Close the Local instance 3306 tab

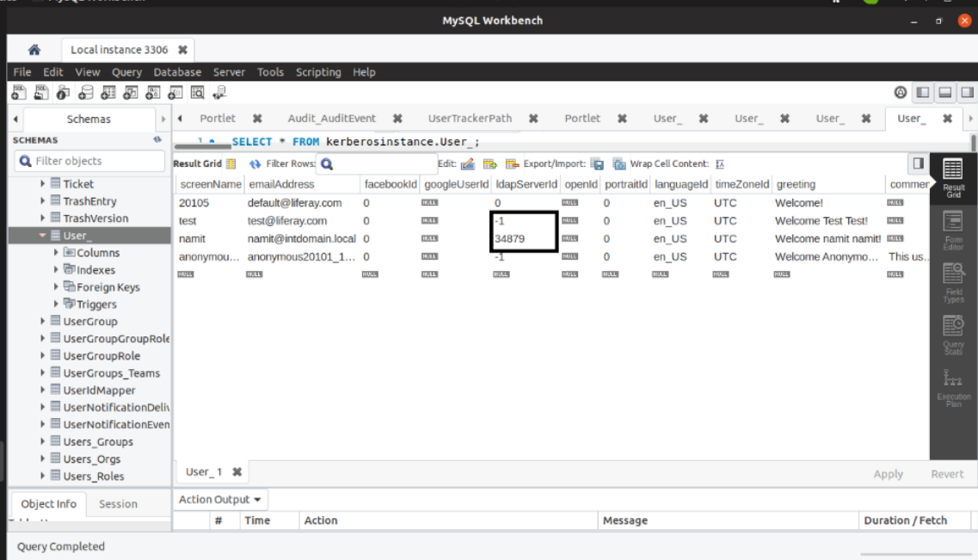tap(182, 50)
